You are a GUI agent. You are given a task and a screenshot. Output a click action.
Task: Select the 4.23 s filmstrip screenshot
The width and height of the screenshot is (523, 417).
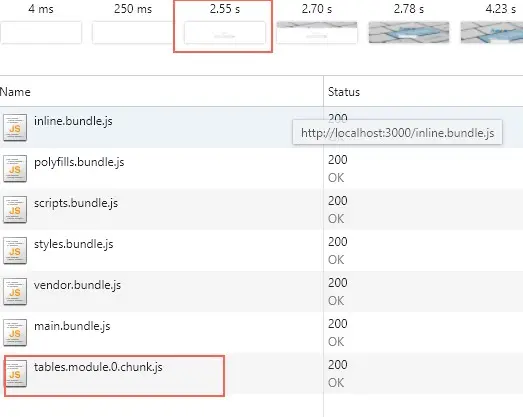pyautogui.click(x=492, y=32)
